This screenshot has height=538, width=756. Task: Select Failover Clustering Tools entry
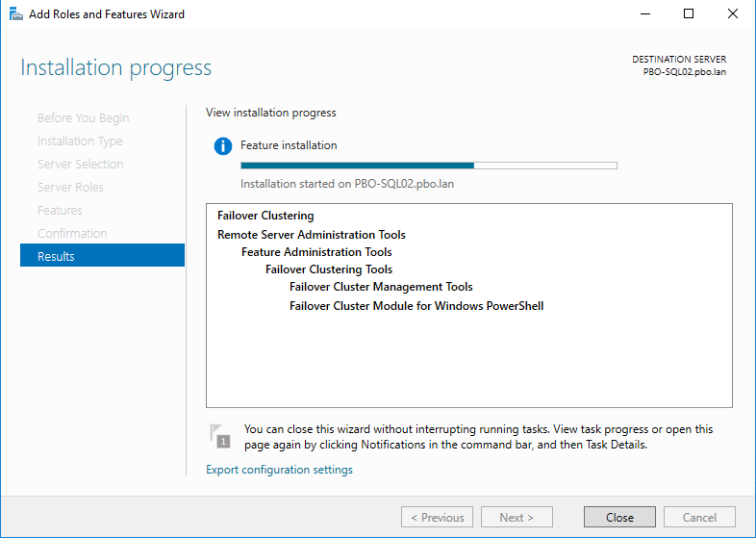329,269
